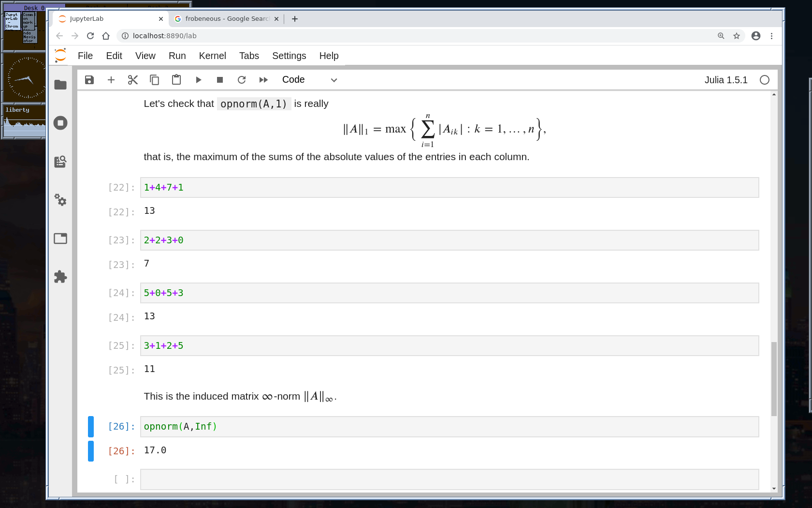
Task: Run the selected cell with the play icon
Action: (198, 80)
